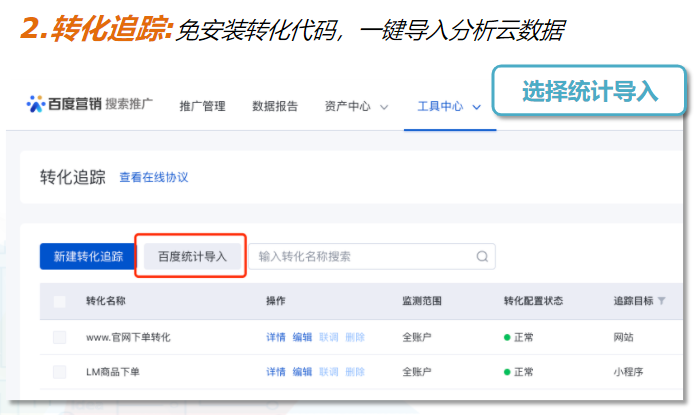This screenshot has width=696, height=415.
Task: Select the LM商品下单 name cell
Action: click(x=113, y=372)
